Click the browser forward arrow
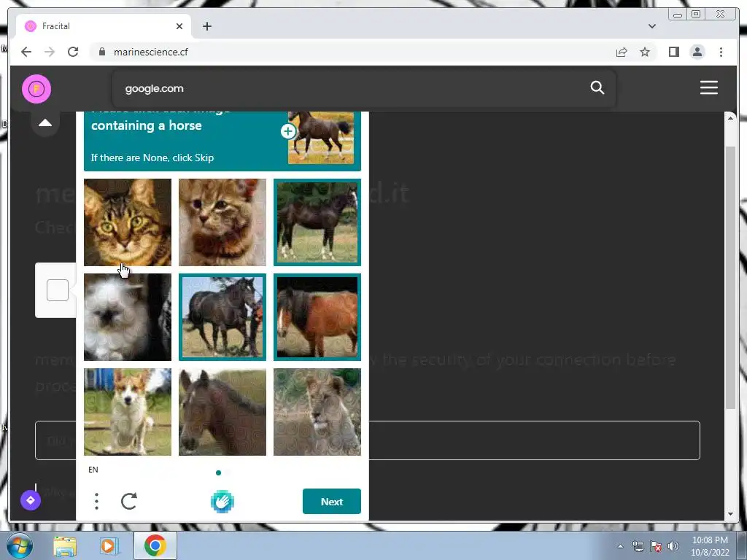Viewport: 747px width, 560px height. click(50, 52)
